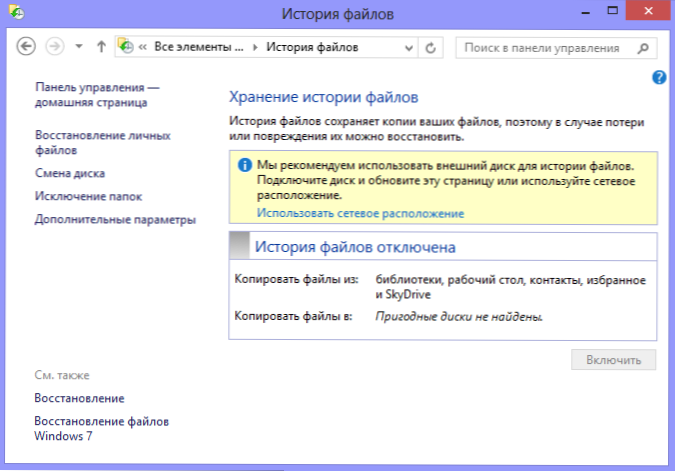Click the File History icon in address bar

pos(126,46)
